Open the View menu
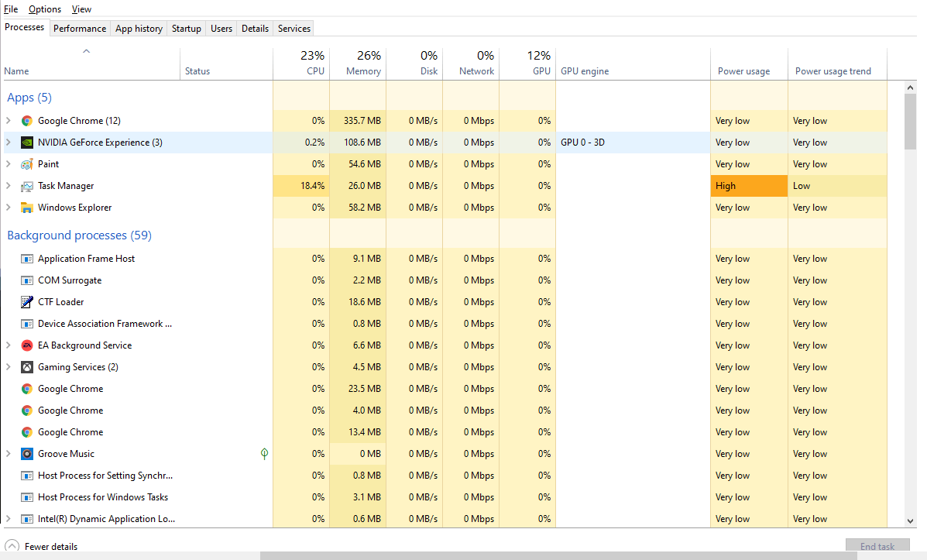Screen dimensions: 927x560 pyautogui.click(x=81, y=9)
